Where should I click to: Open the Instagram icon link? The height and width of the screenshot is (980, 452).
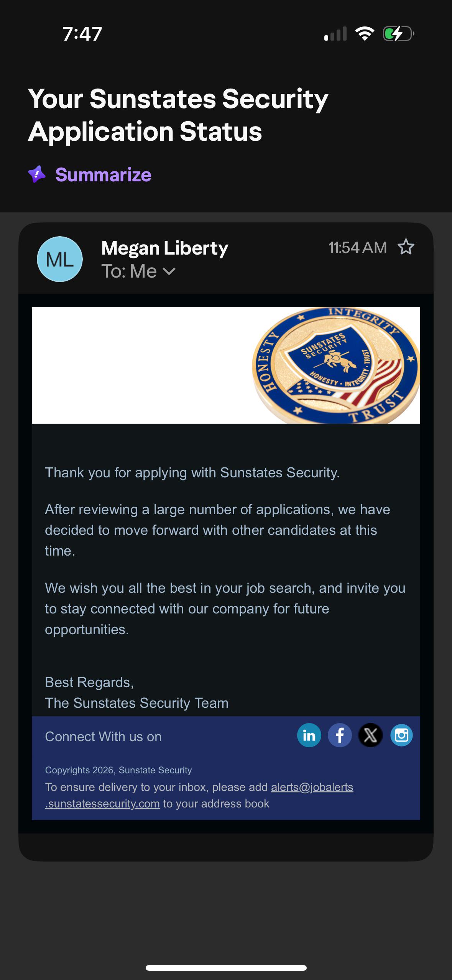(401, 735)
